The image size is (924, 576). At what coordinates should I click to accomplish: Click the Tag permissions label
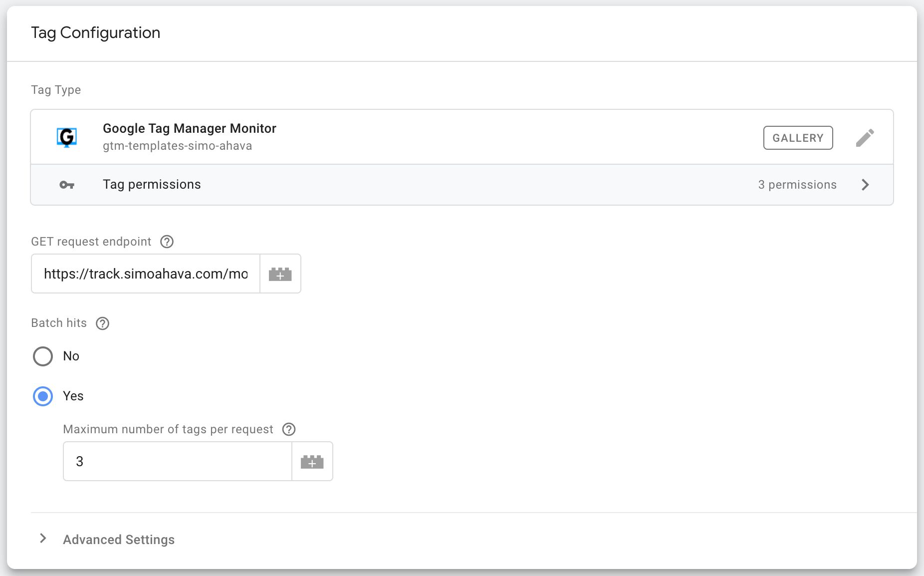tap(152, 184)
